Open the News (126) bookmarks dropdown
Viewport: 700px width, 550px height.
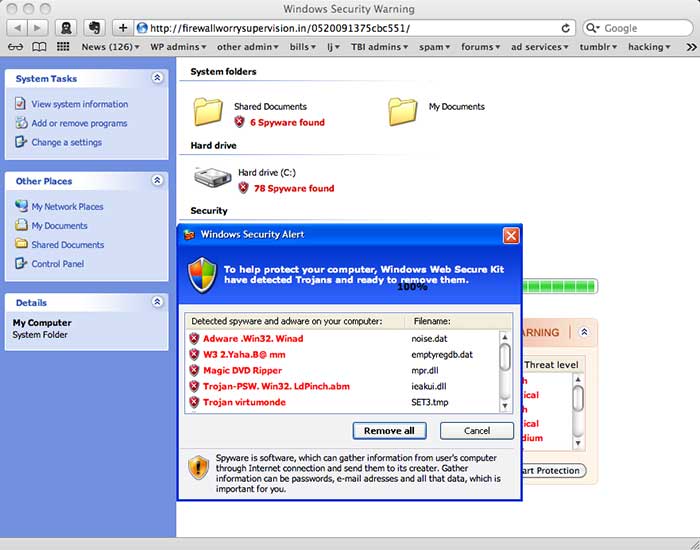point(110,47)
